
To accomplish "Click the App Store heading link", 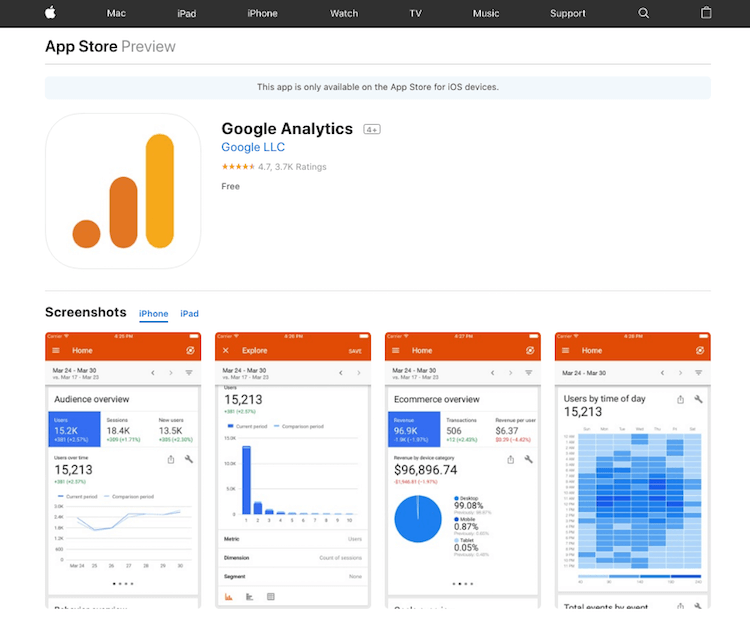I will pos(81,46).
